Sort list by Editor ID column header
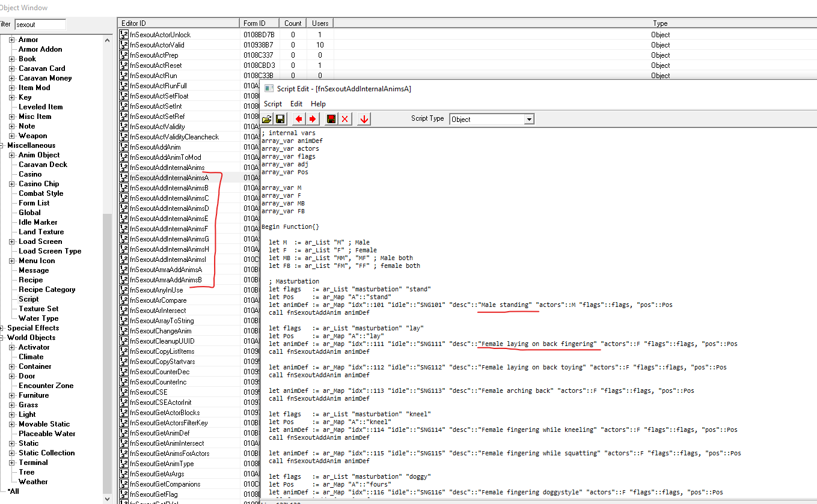The width and height of the screenshot is (817, 504). pyautogui.click(x=179, y=23)
